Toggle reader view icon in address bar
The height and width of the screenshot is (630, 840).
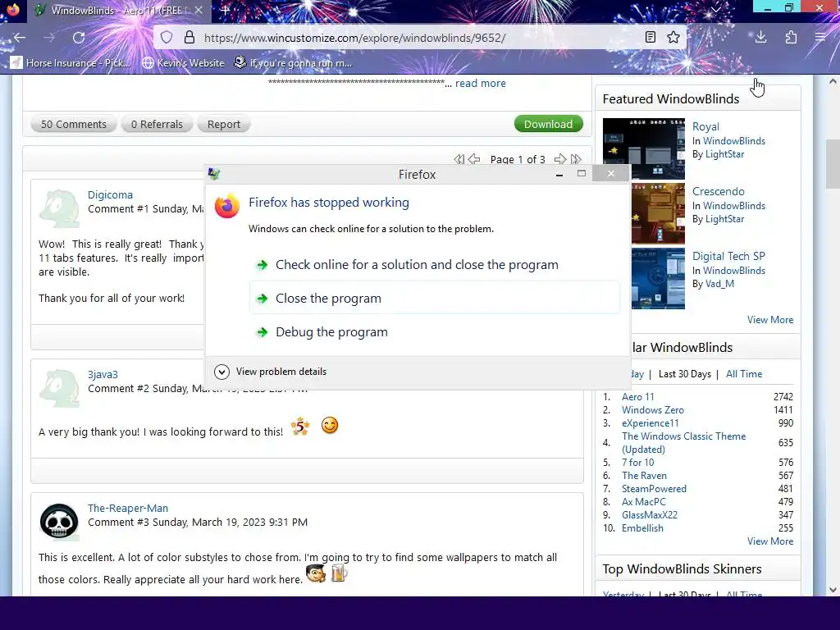pyautogui.click(x=650, y=38)
